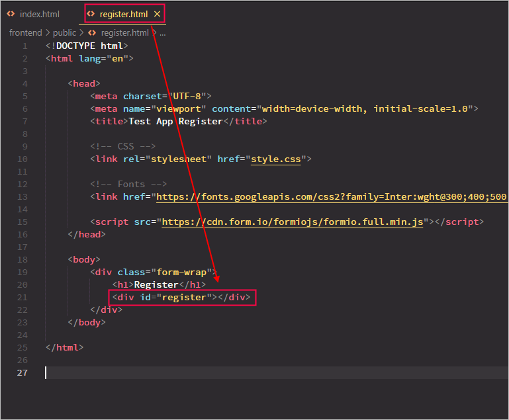Click line number 13 in gutter
The image size is (509, 420).
pyautogui.click(x=23, y=197)
